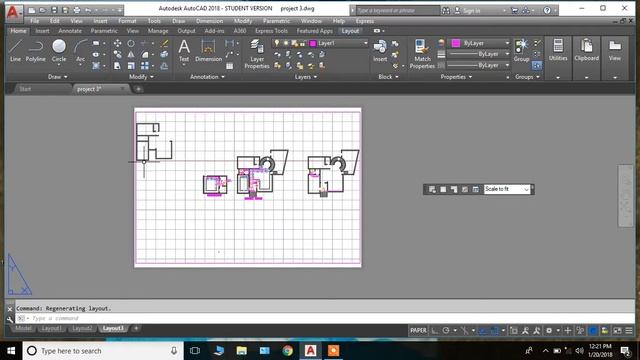Expand the Block panel

click(388, 77)
